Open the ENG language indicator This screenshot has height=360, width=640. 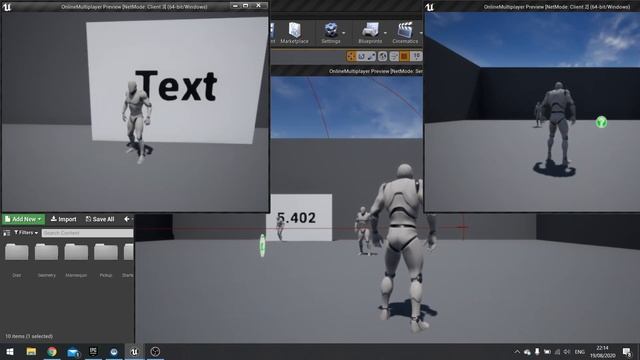coord(580,352)
